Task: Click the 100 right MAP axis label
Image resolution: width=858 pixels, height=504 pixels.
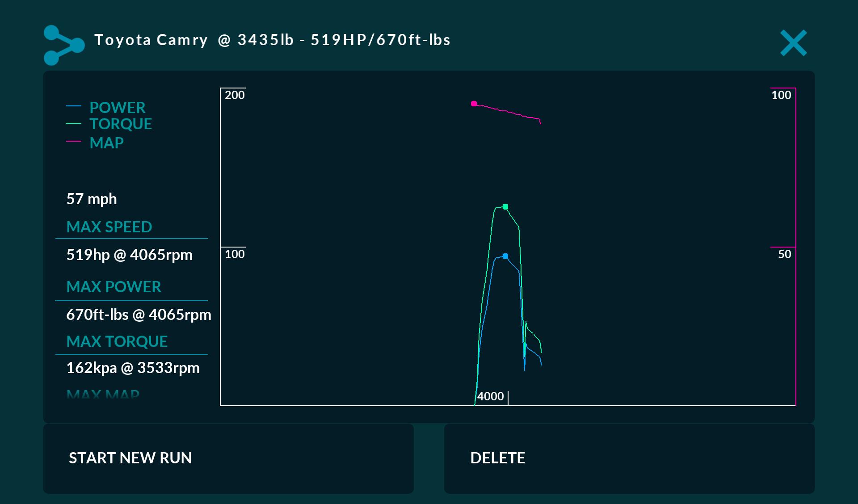Action: click(781, 95)
